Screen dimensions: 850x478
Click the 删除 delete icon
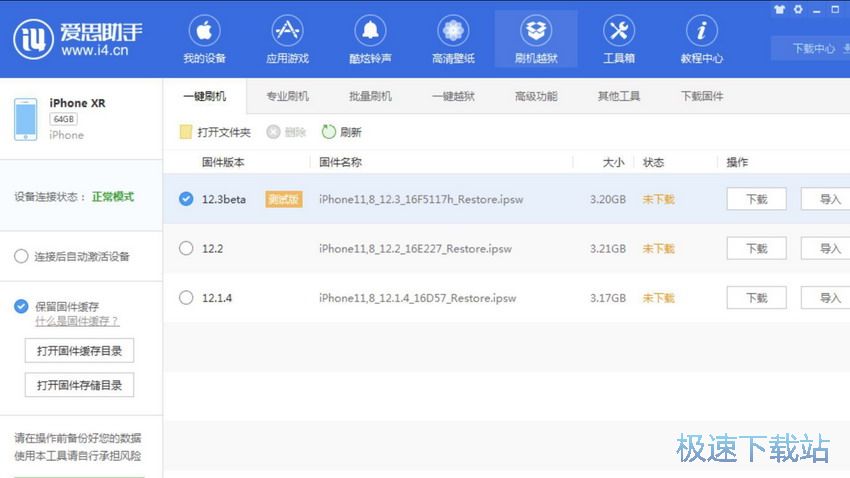point(273,132)
